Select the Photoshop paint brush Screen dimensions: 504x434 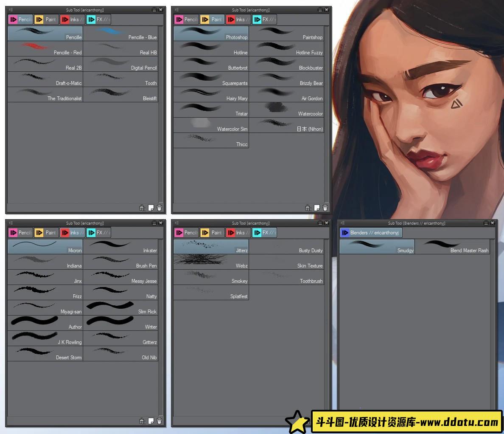211,34
